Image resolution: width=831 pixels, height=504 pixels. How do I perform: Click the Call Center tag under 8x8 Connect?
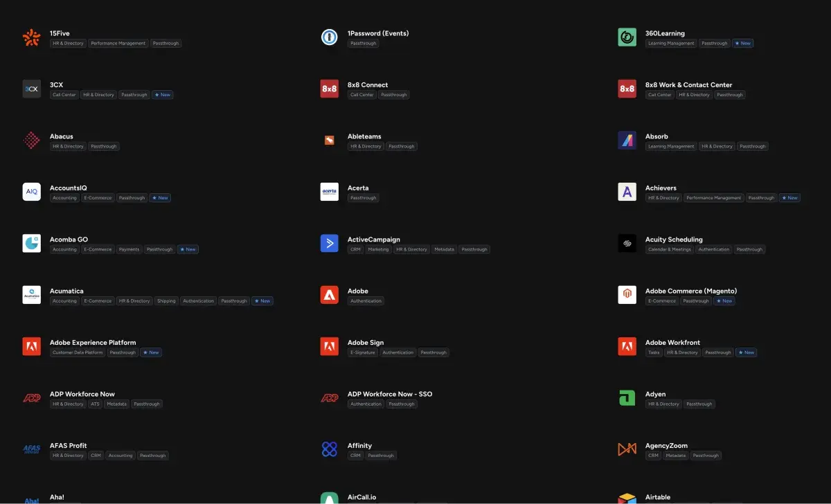(x=362, y=95)
